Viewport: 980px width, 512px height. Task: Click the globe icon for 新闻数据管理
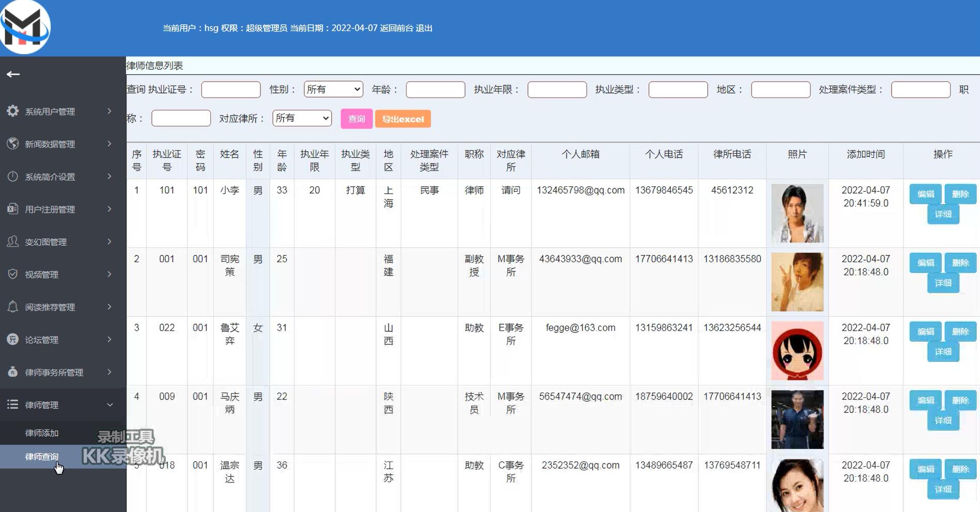click(13, 143)
